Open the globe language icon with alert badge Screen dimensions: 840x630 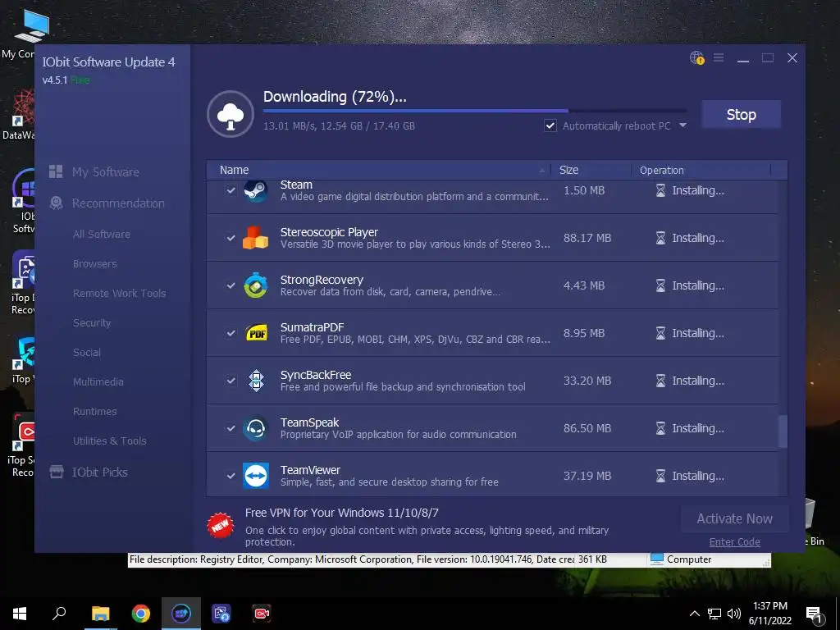[x=696, y=58]
